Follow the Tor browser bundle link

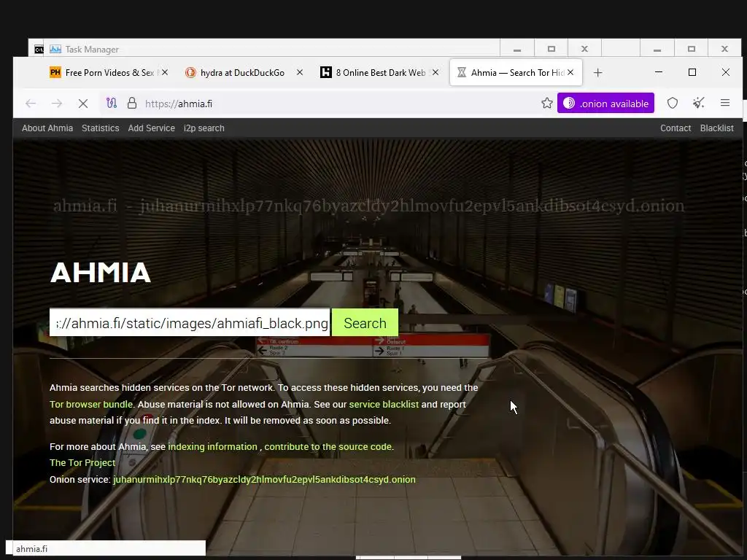click(91, 404)
